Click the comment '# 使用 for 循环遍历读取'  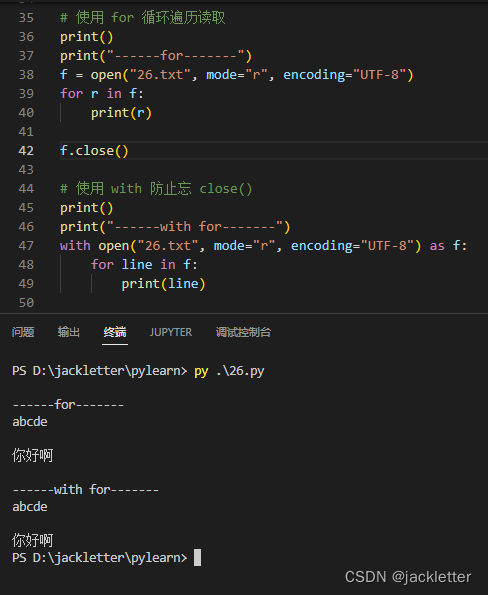(143, 18)
